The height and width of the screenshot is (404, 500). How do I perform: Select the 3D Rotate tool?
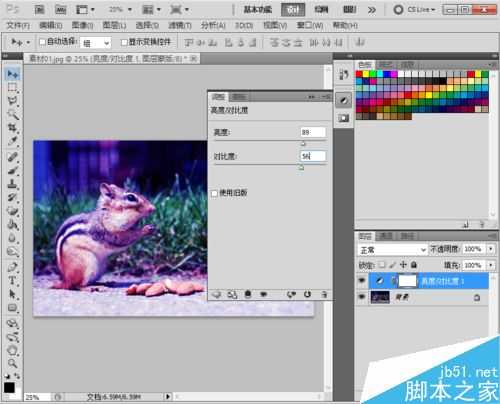tap(13, 323)
